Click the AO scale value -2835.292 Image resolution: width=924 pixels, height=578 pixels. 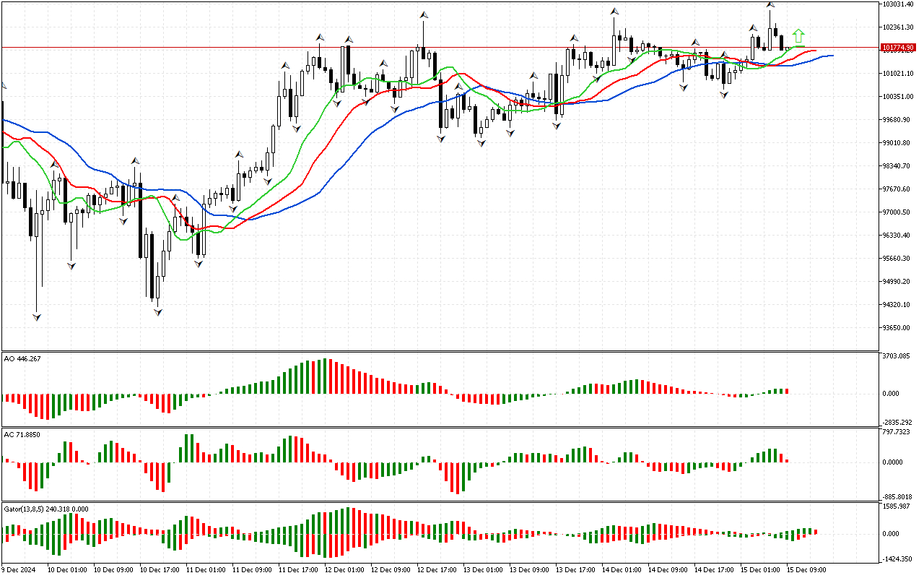(897, 423)
